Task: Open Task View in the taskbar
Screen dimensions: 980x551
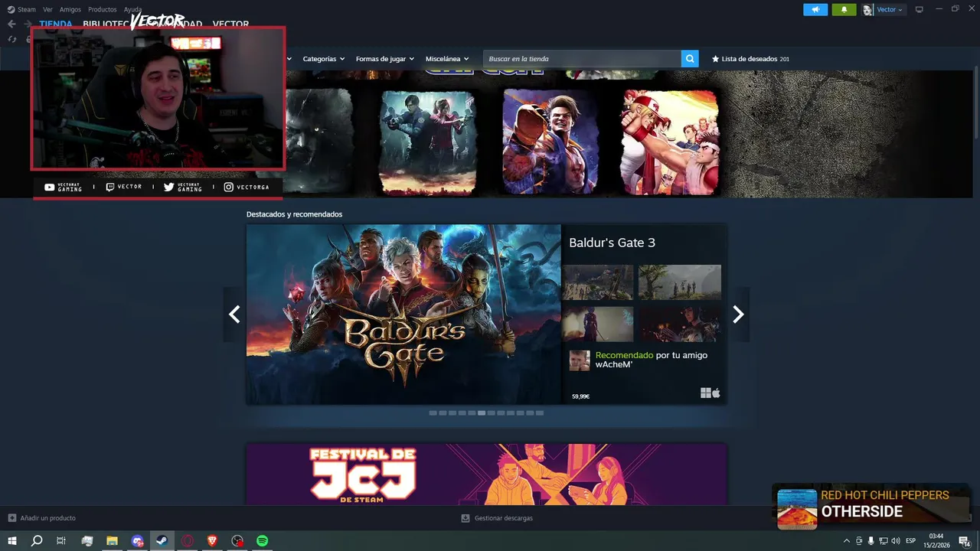Action: pyautogui.click(x=61, y=541)
